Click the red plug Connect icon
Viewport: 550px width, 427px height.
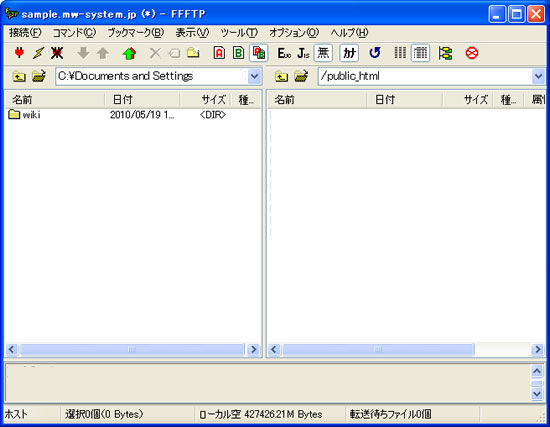(x=19, y=53)
